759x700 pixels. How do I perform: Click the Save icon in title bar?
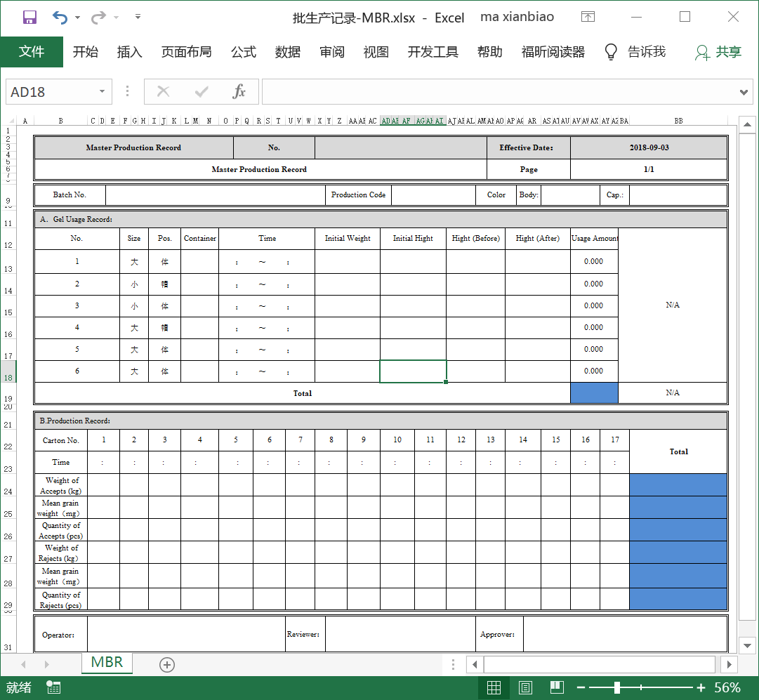tap(29, 17)
